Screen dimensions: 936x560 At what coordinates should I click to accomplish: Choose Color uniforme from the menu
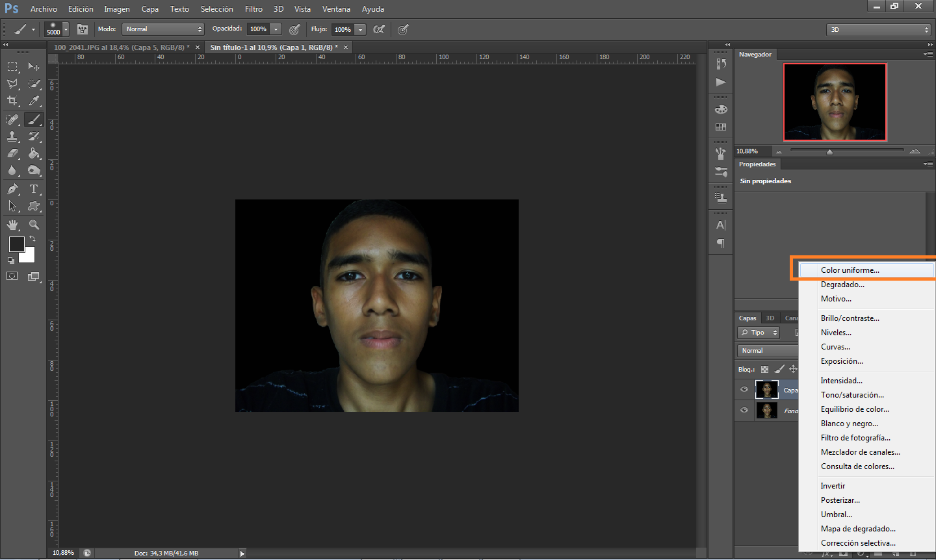point(867,270)
